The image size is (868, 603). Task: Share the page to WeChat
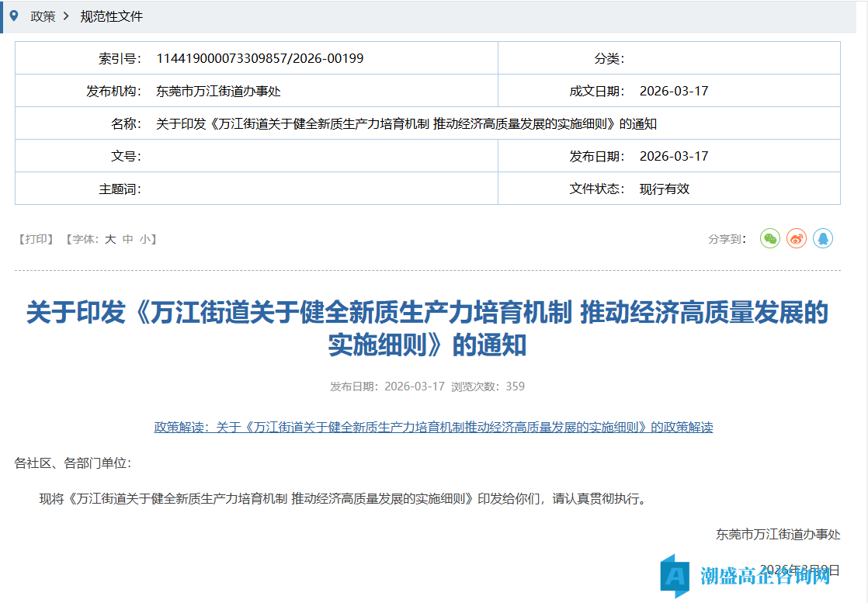click(x=769, y=238)
